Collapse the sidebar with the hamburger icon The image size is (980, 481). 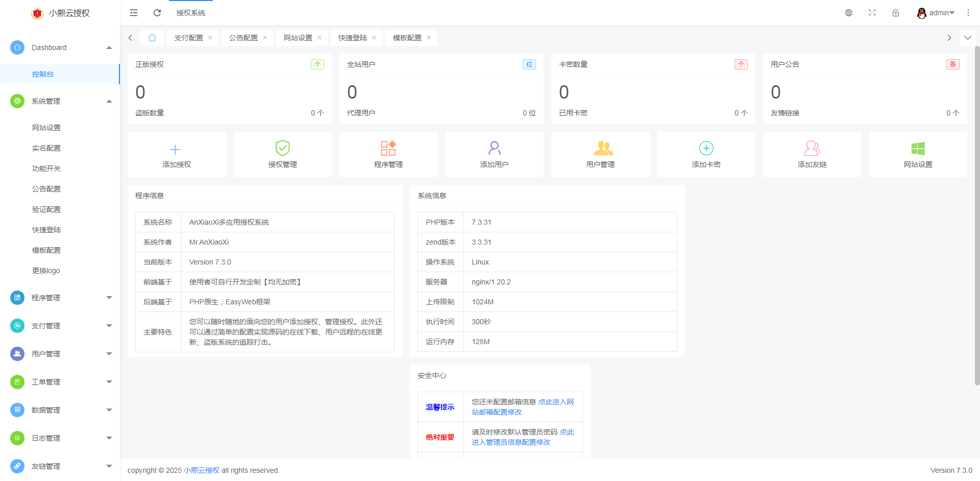click(133, 12)
